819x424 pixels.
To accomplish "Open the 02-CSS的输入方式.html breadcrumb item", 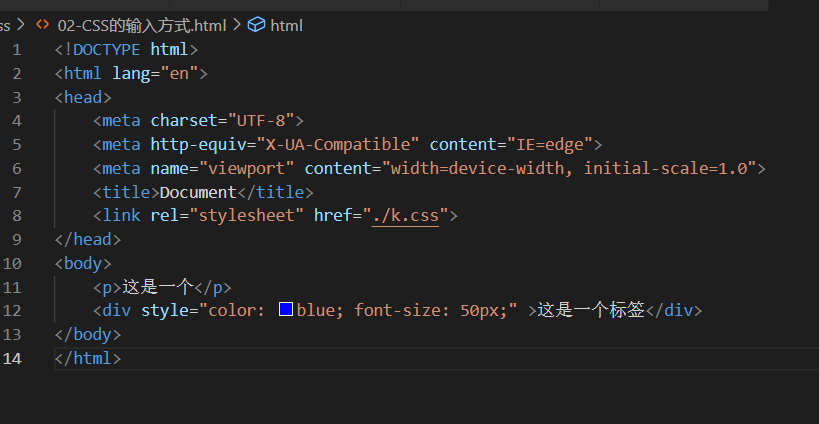I will click(141, 25).
